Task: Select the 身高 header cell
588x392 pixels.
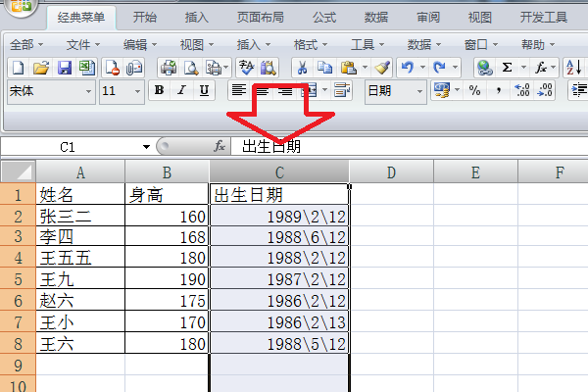Action: [167, 195]
